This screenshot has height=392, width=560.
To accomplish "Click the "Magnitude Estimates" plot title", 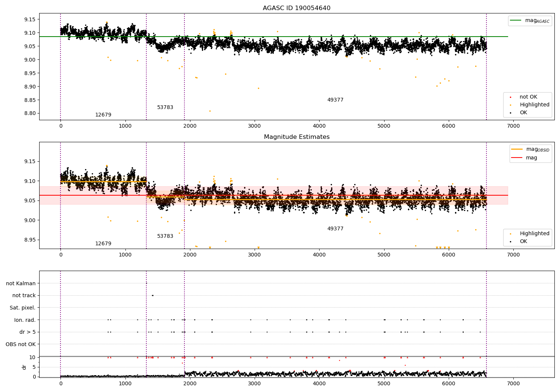I will (x=296, y=137).
